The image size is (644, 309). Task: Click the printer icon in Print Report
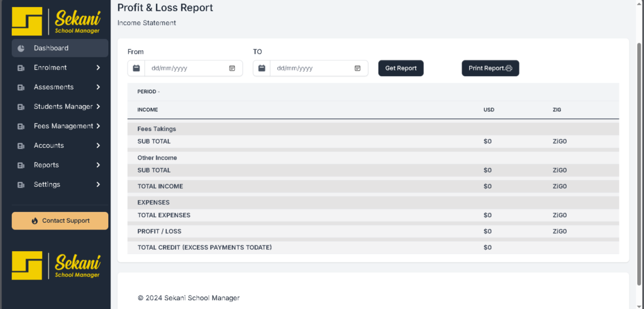coord(509,69)
